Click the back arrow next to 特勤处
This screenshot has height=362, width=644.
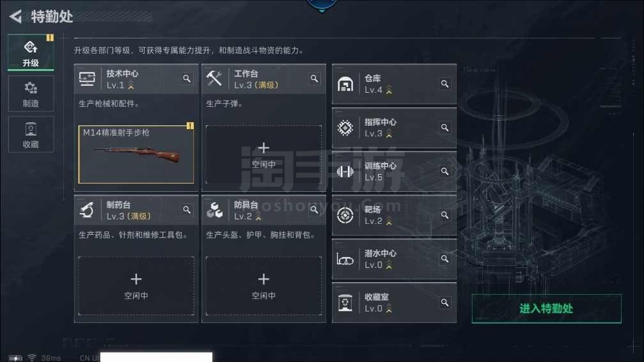point(15,17)
